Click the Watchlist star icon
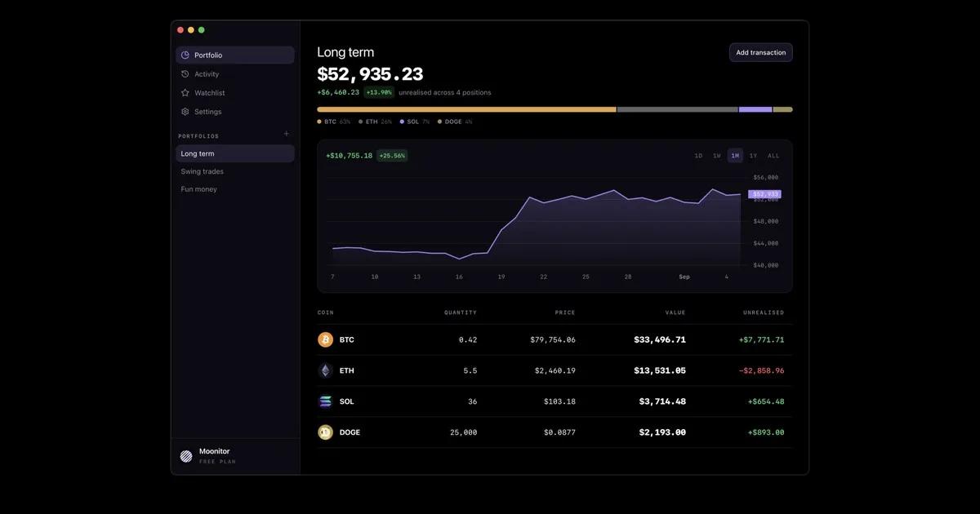The width and height of the screenshot is (980, 514). (185, 93)
